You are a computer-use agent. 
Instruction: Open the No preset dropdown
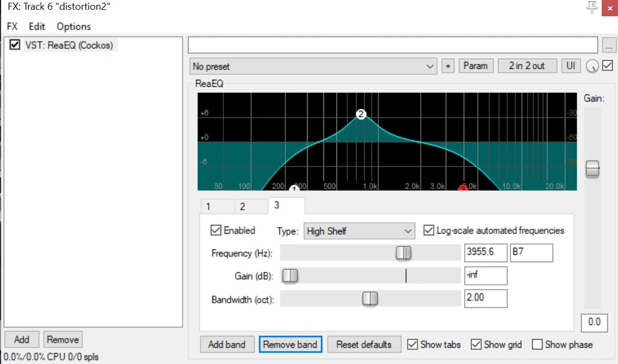click(314, 66)
